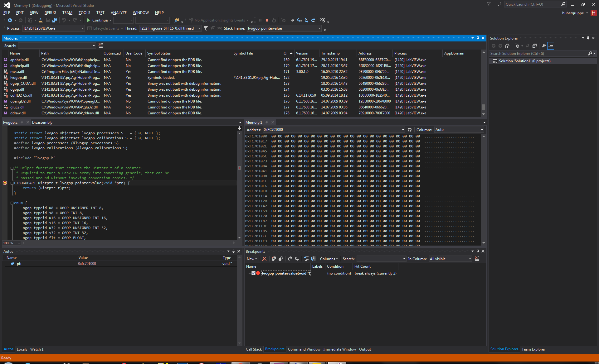Switch to the Team Explorer tab
Viewport: 599px width, 364px height.
533,349
